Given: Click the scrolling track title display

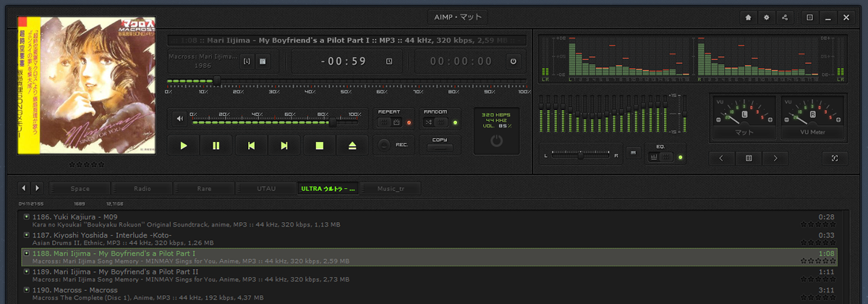Looking at the screenshot, I should 347,41.
